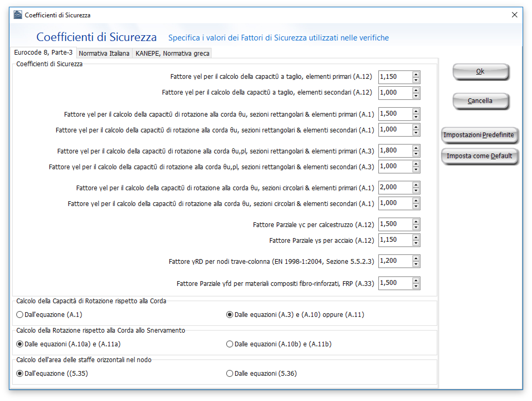Open KANEPE, Normativa greca tab

[172, 53]
